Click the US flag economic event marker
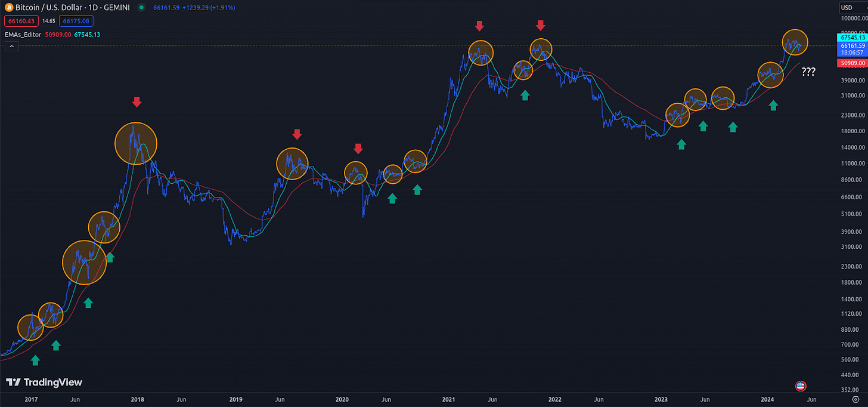Screen dimensions: 868x407 (x=801, y=385)
